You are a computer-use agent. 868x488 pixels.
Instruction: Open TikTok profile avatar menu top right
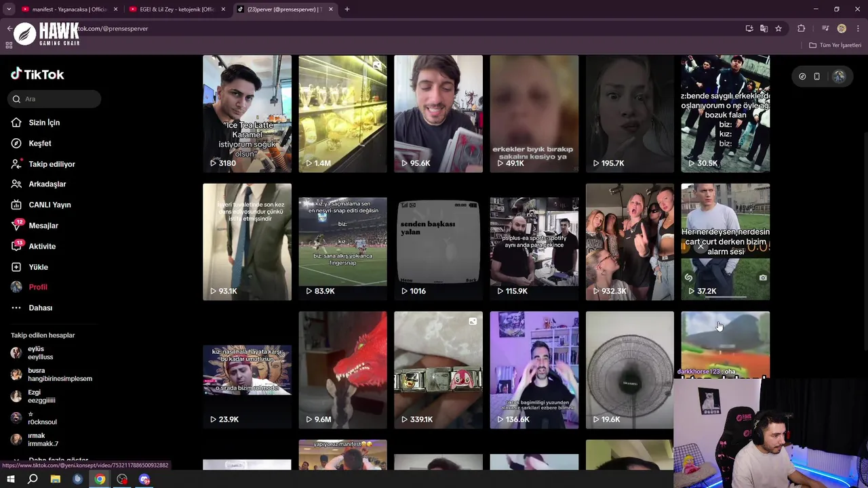tap(839, 77)
